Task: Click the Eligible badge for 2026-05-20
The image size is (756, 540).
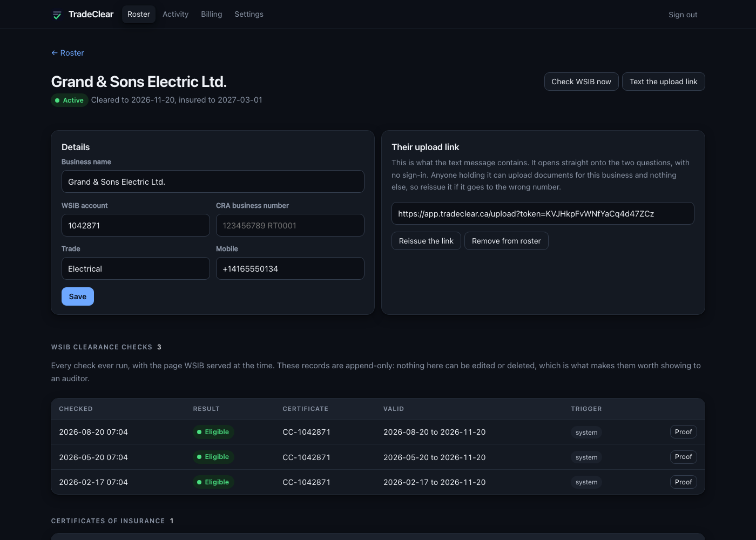Action: [213, 457]
